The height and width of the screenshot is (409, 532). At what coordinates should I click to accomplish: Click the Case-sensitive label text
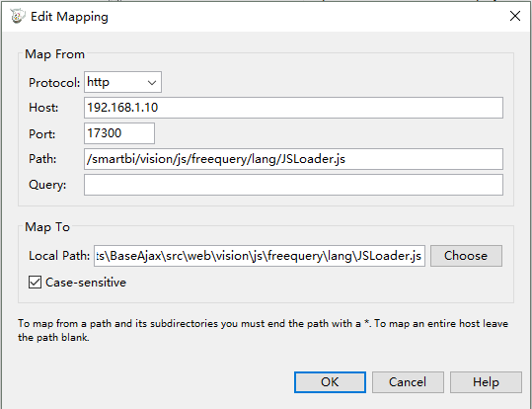pos(86,283)
